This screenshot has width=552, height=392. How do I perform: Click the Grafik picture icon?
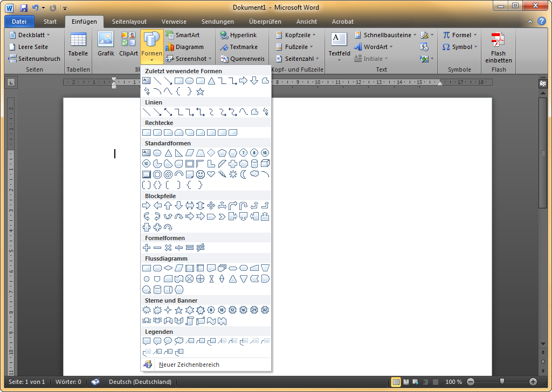(x=106, y=44)
